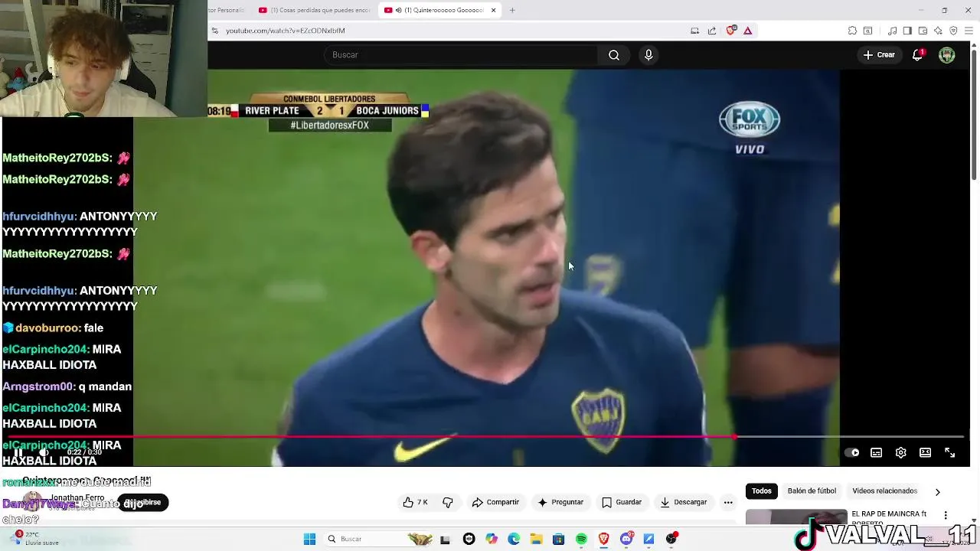Focus the YouTube Buscar search field
The height and width of the screenshot is (551, 980).
pyautogui.click(x=461, y=55)
